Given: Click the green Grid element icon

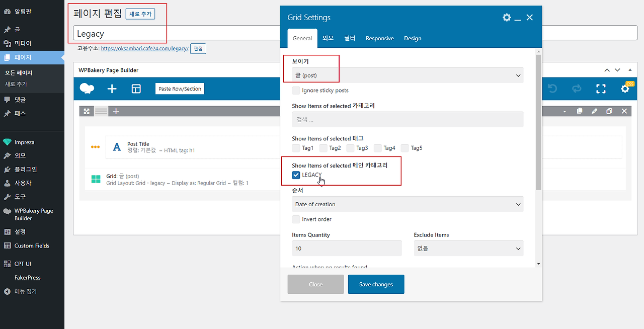Looking at the screenshot, I should 96,179.
